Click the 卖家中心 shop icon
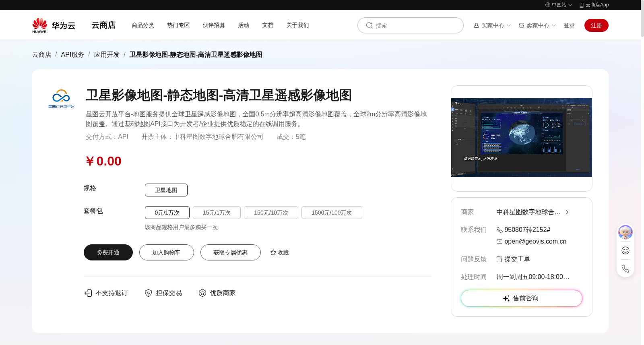 coord(522,25)
